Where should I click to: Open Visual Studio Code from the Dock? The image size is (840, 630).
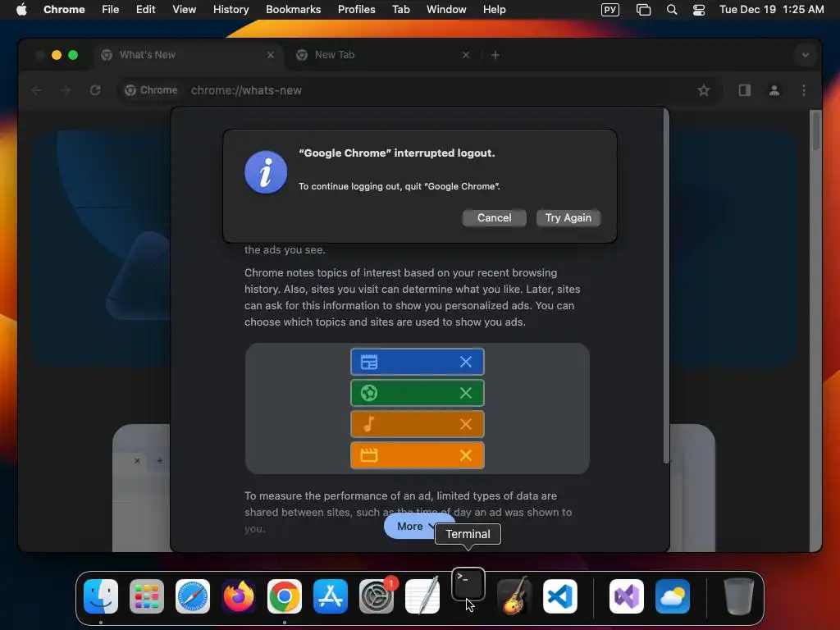[x=559, y=596]
